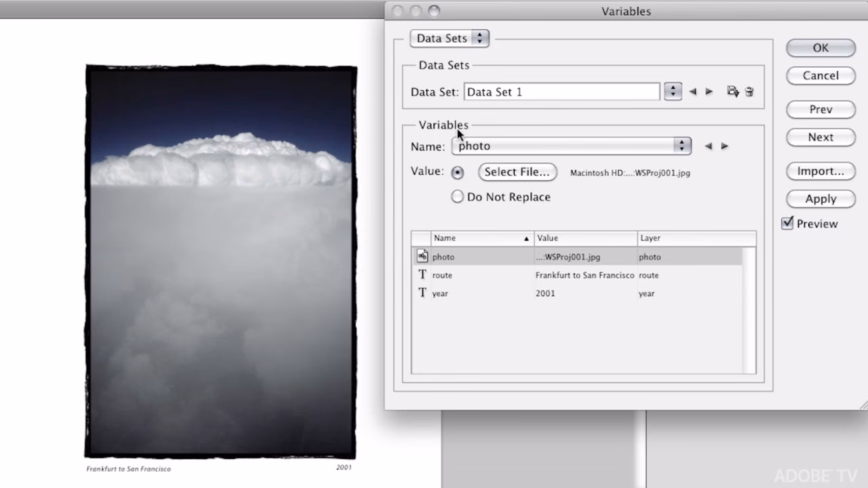This screenshot has width=868, height=488.
Task: Click the pixel replacement icon beside photo
Action: pyautogui.click(x=422, y=256)
